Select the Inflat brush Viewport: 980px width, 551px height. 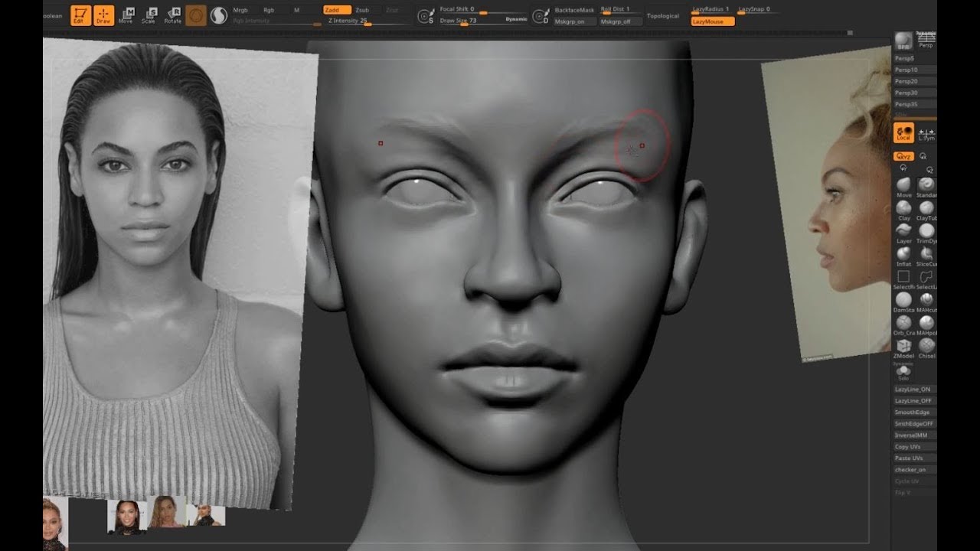point(904,256)
